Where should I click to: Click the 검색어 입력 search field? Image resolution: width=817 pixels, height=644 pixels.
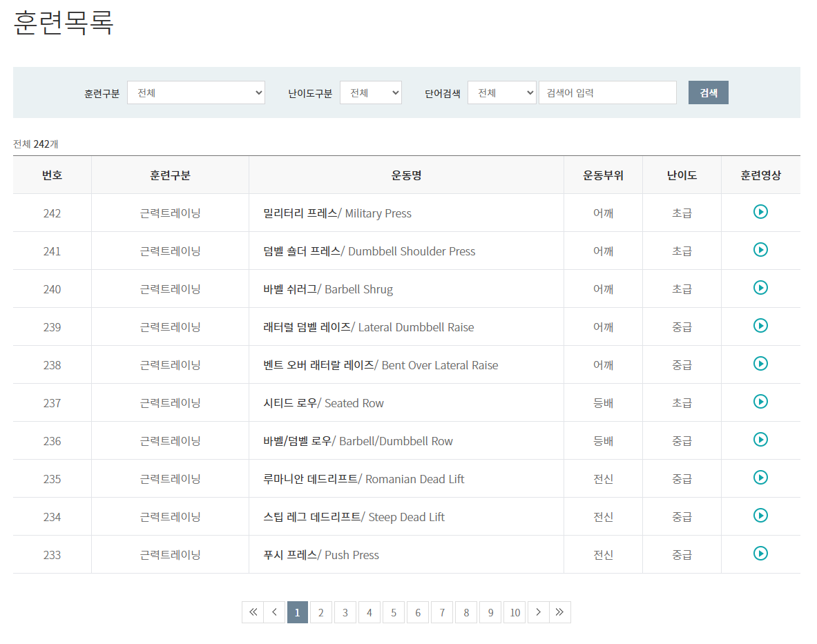pyautogui.click(x=608, y=92)
